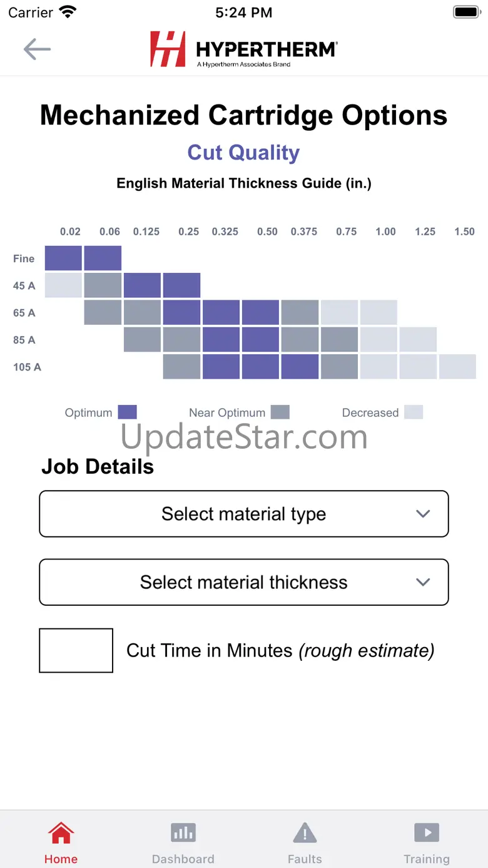Image resolution: width=488 pixels, height=868 pixels.
Task: Tap the Optimum legend color swatch
Action: [x=128, y=412]
